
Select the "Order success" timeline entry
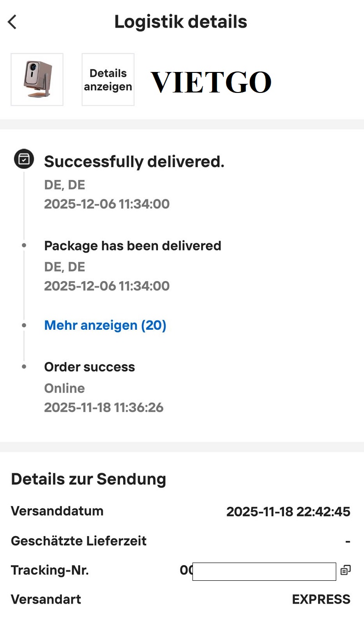pos(90,367)
